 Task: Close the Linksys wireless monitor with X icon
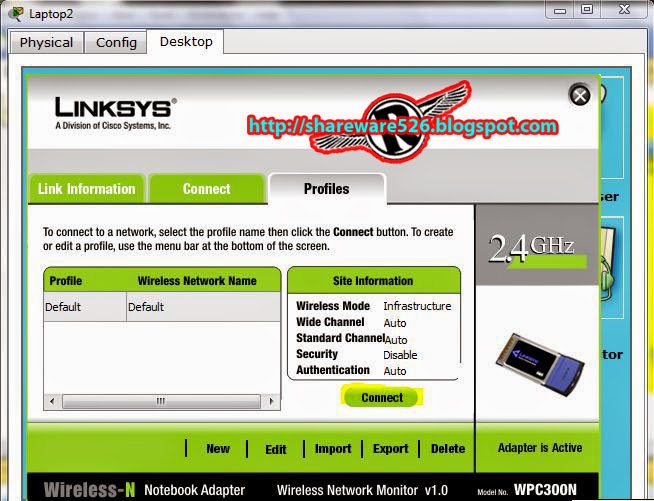click(580, 95)
